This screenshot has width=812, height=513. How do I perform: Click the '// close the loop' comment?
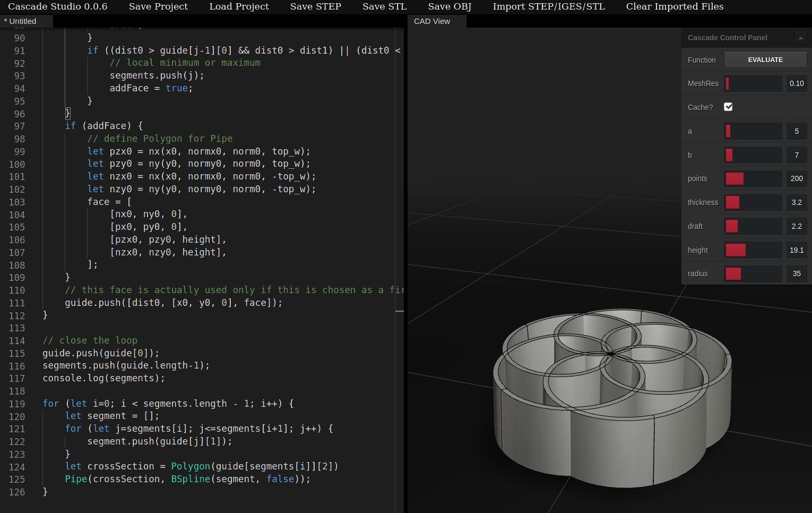[90, 340]
